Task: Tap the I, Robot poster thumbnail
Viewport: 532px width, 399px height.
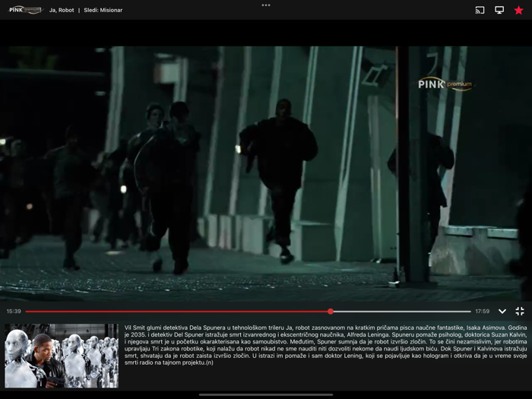Action: 62,356
